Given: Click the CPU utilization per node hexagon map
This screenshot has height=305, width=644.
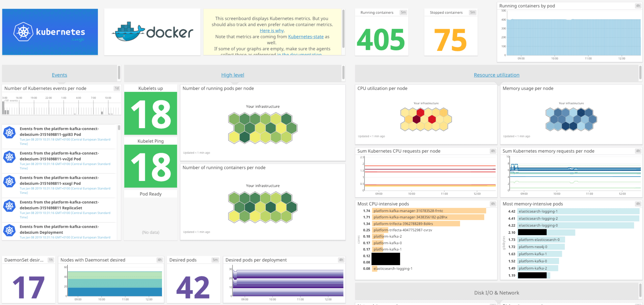Looking at the screenshot, I should (426, 119).
